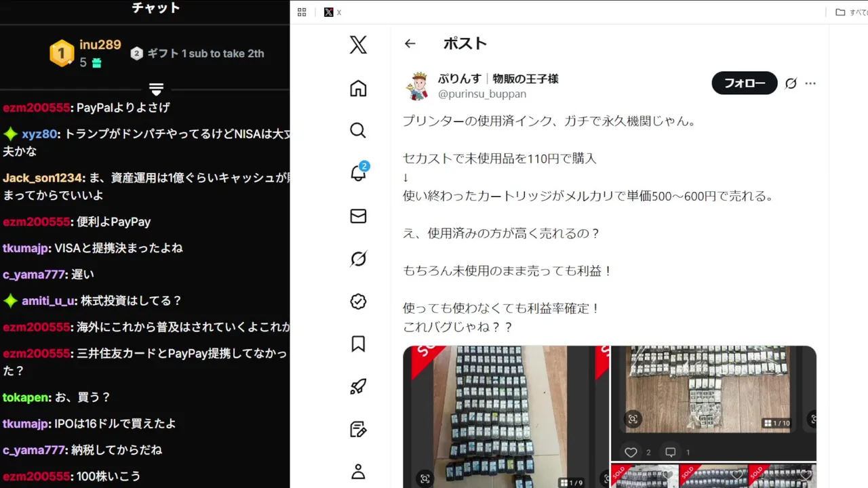Click the gold rank 1 badge
Screen dimensions: 868x488
coord(62,54)
